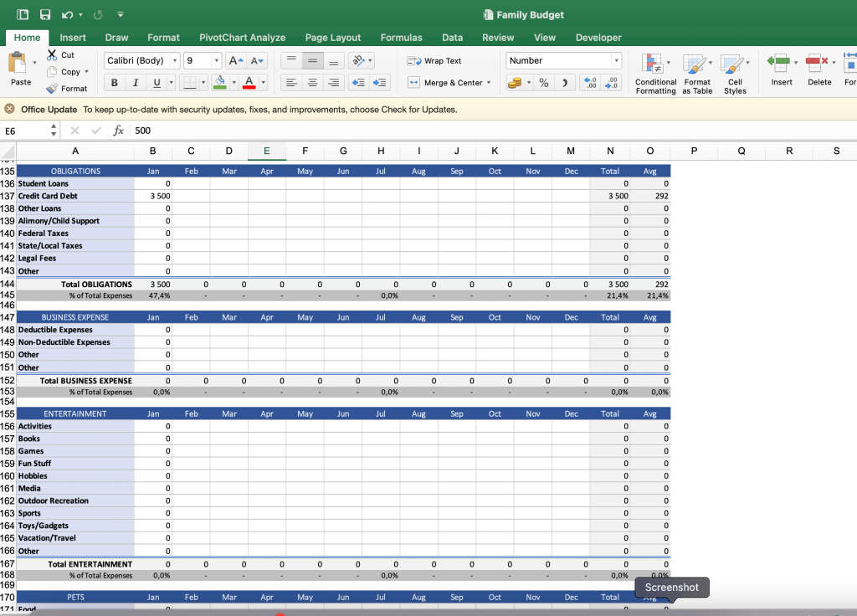Select the underline icon

155,83
